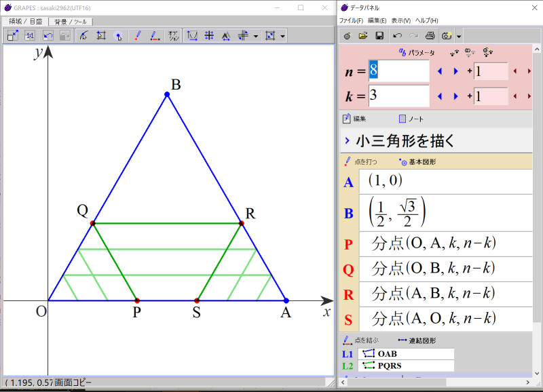Click the save floppy disk icon
Image resolution: width=543 pixels, height=392 pixels.
[379, 35]
